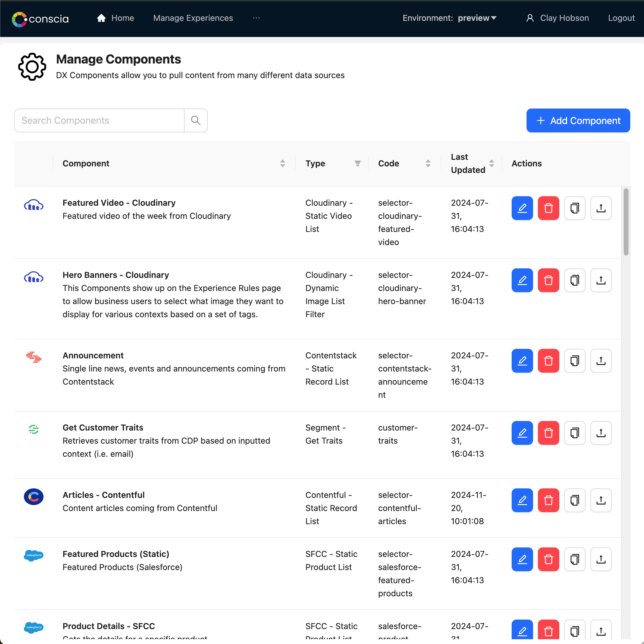
Task: Select 'Hero Banners - Cloudinary' title text
Action: pyautogui.click(x=116, y=275)
